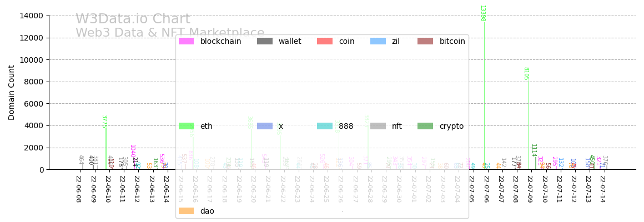The height and width of the screenshot is (222, 644).
Task: Toggle the x legend label
Action: pyautogui.click(x=281, y=126)
